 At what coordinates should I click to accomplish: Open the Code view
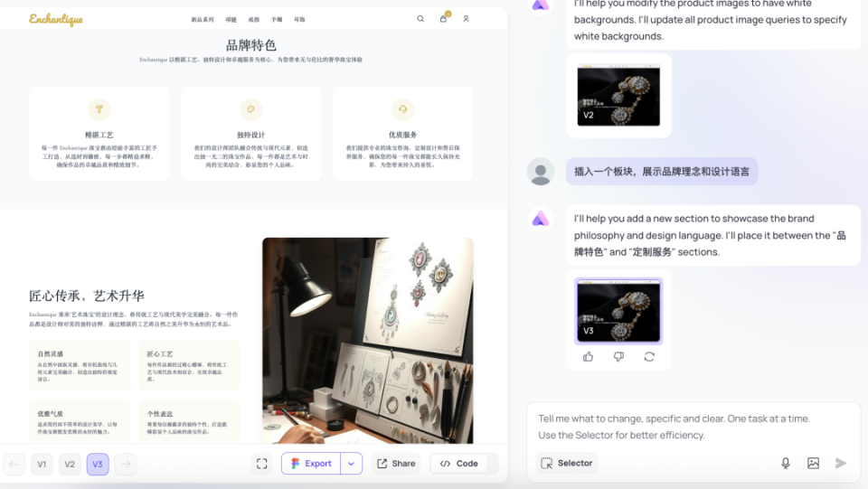pyautogui.click(x=459, y=464)
